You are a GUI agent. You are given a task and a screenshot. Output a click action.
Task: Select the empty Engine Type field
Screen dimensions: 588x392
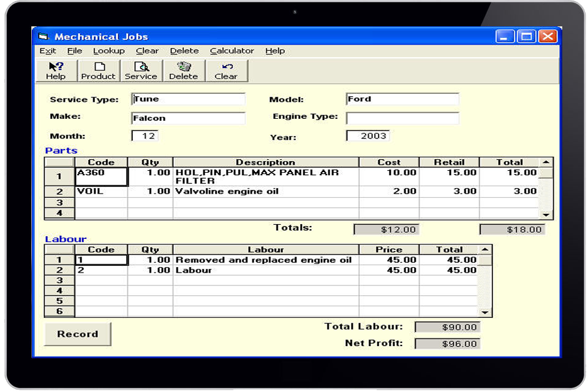click(x=402, y=118)
